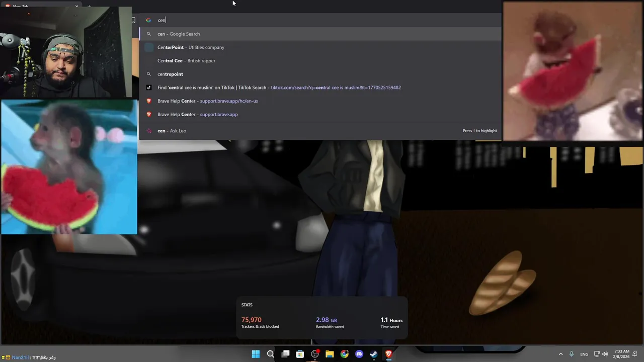Open Windows taskbar Search
The width and height of the screenshot is (644, 362).
click(x=271, y=354)
